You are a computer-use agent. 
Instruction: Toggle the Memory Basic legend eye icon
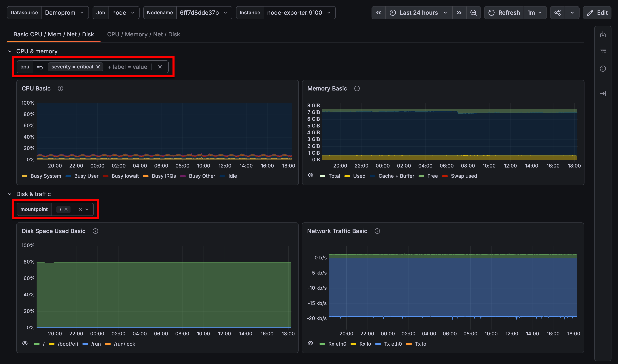point(311,175)
